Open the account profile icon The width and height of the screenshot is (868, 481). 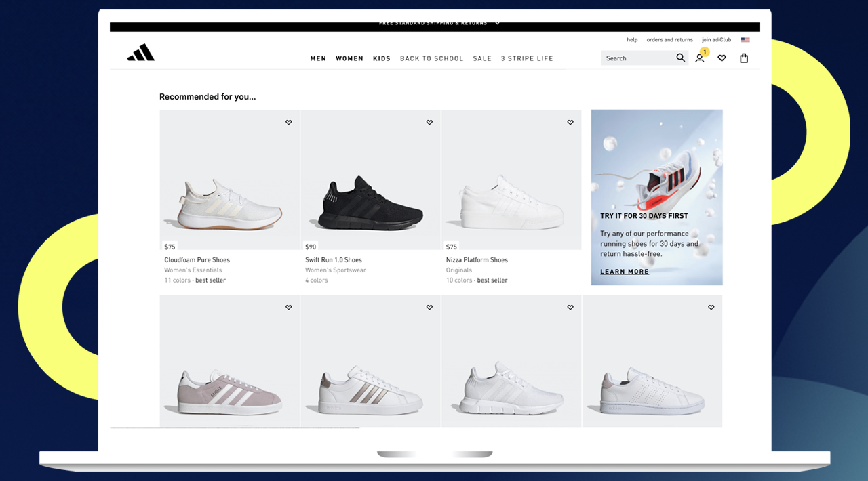tap(700, 58)
